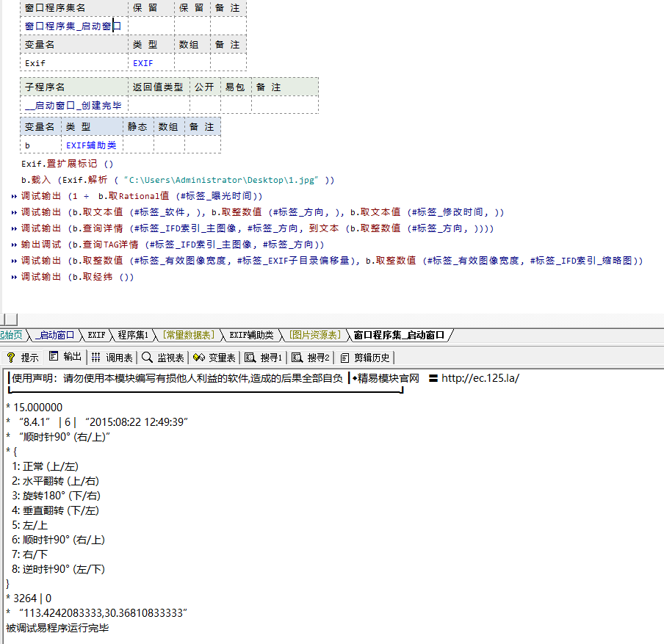664x644 pixels.
Task: Open the 提示 (hints) panel tab
Action: coord(23,358)
